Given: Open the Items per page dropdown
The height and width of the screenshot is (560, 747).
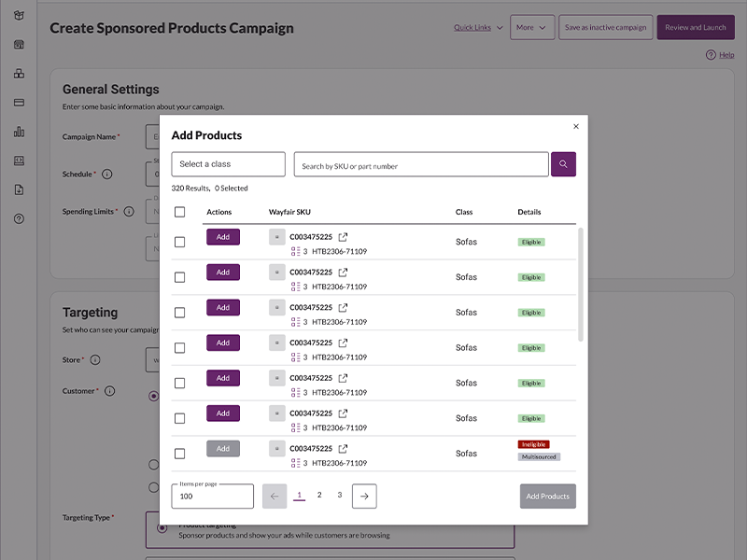Looking at the screenshot, I should click(213, 497).
